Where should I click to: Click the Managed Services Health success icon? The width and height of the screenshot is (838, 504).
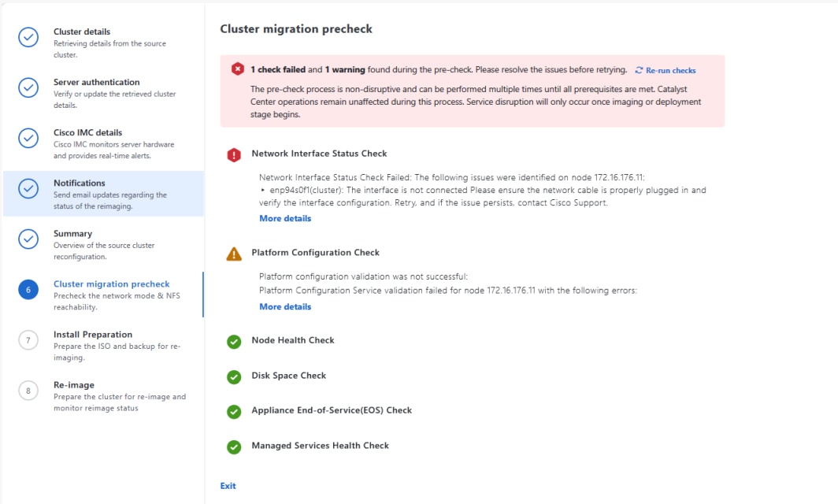(234, 447)
